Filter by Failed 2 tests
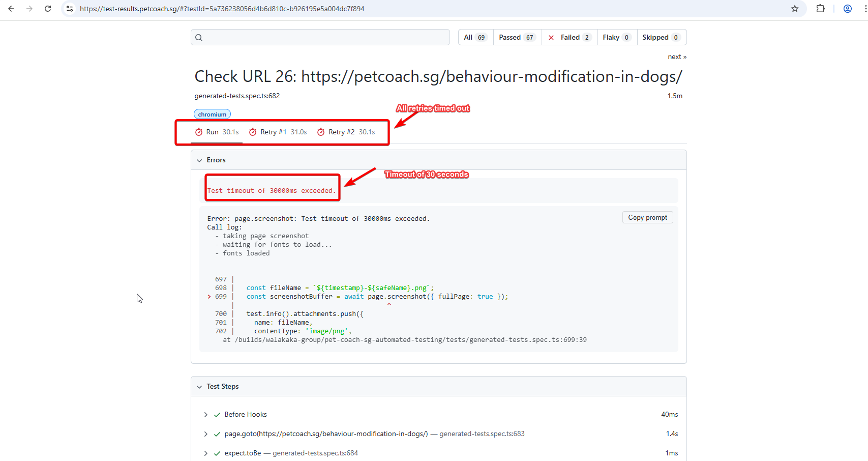 click(570, 38)
